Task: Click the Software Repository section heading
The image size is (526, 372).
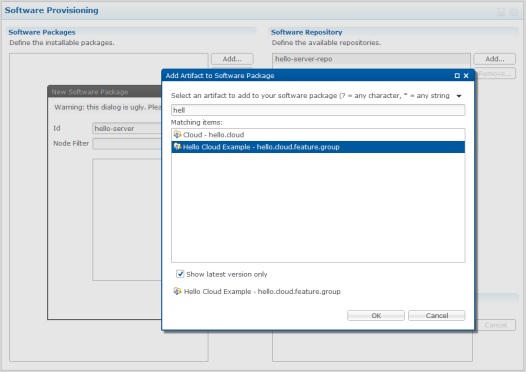Action: 307,32
